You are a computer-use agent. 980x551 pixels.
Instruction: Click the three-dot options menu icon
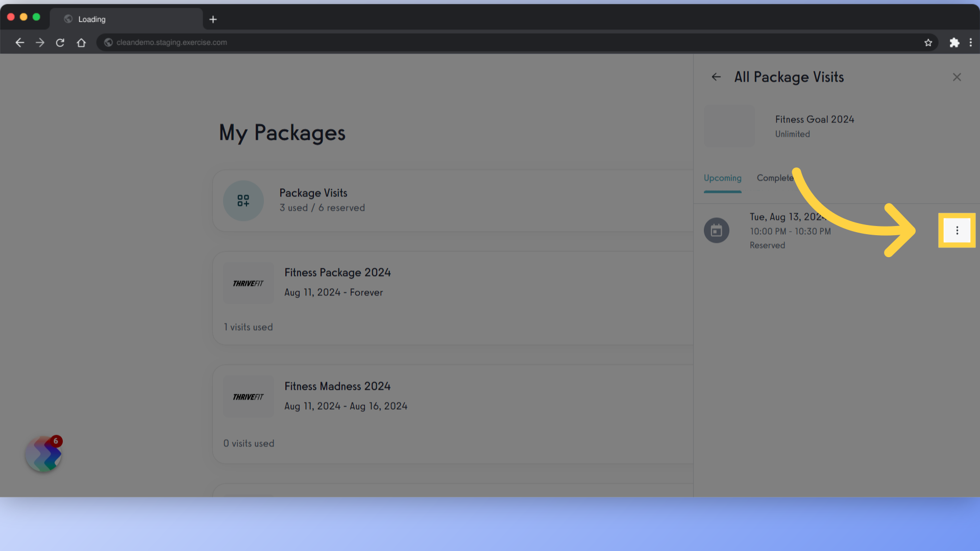click(x=957, y=231)
